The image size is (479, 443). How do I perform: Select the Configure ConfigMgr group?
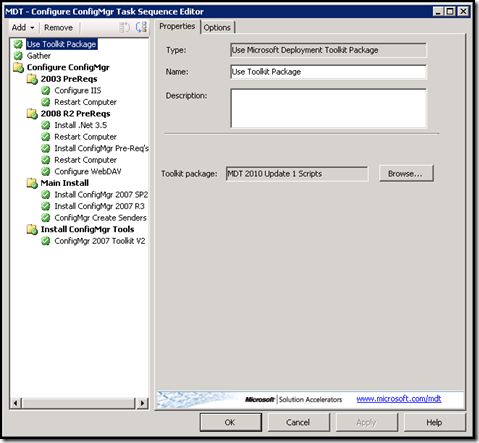pos(68,67)
